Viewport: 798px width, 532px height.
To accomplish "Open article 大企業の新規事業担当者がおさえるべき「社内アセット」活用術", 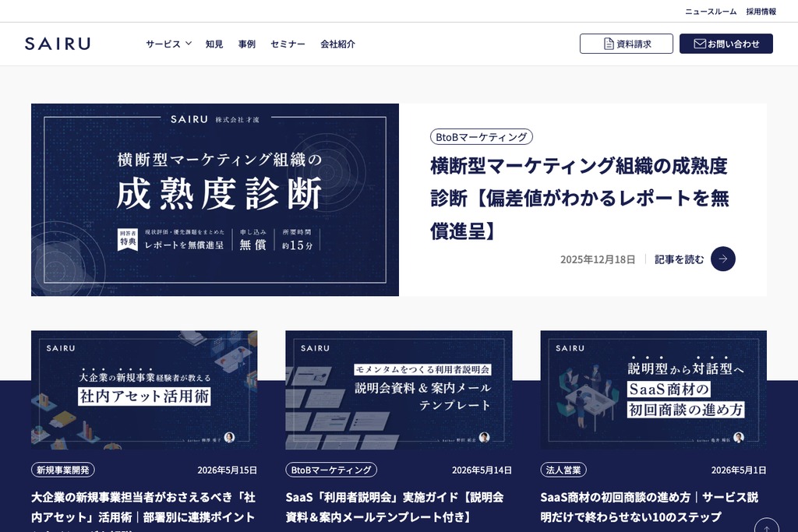I will pos(143,510).
